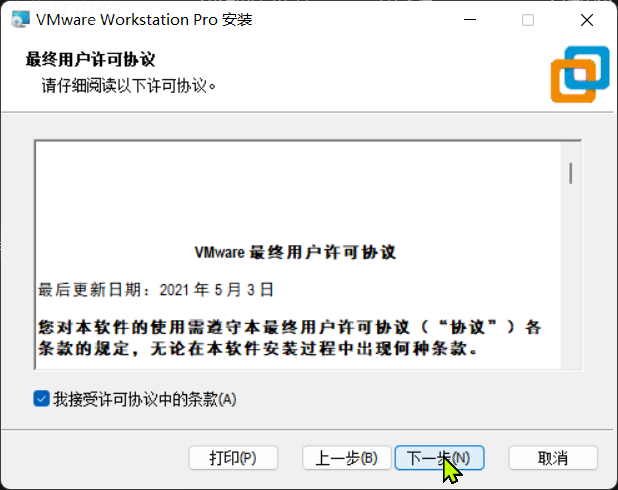The image size is (618, 490).
Task: Go back with the 上一步(B) button
Action: click(x=346, y=458)
